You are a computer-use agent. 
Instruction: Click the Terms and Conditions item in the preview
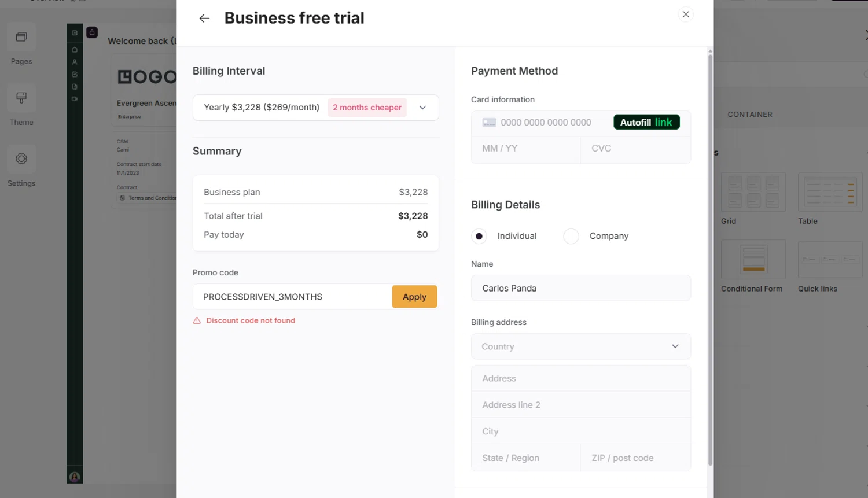click(148, 198)
